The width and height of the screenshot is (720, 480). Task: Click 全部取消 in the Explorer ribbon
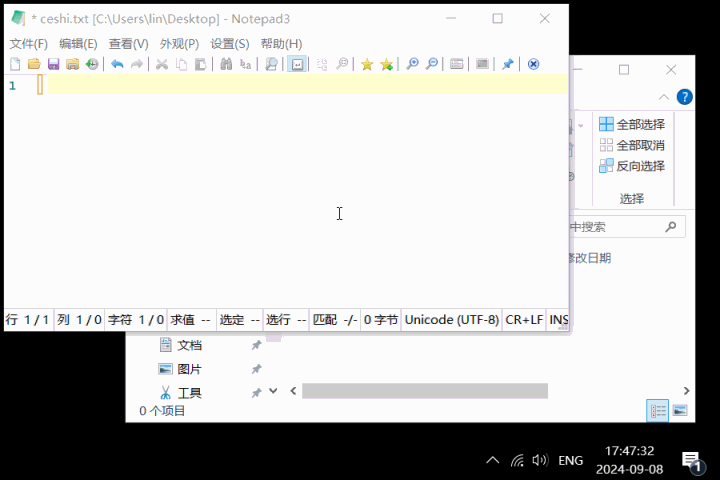pos(632,145)
